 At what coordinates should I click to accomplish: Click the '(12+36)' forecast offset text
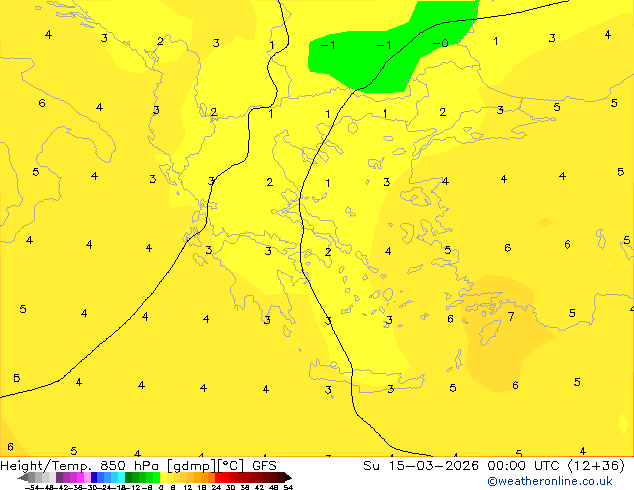(x=596, y=466)
